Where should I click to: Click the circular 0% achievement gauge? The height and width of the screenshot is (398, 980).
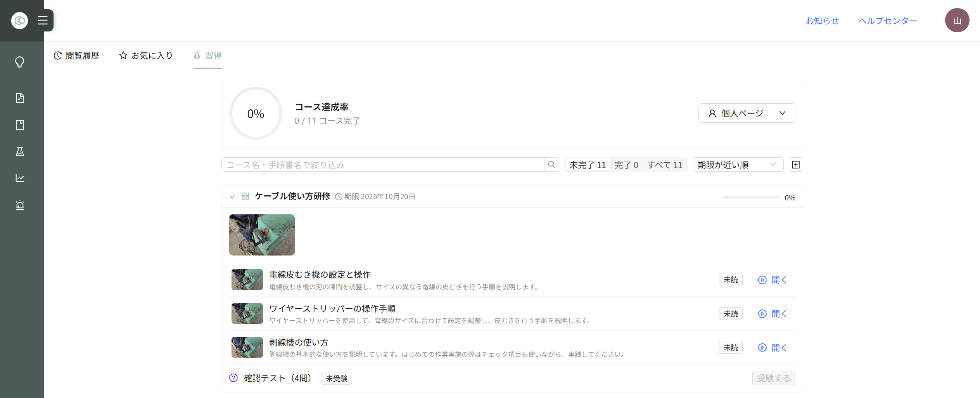[256, 113]
